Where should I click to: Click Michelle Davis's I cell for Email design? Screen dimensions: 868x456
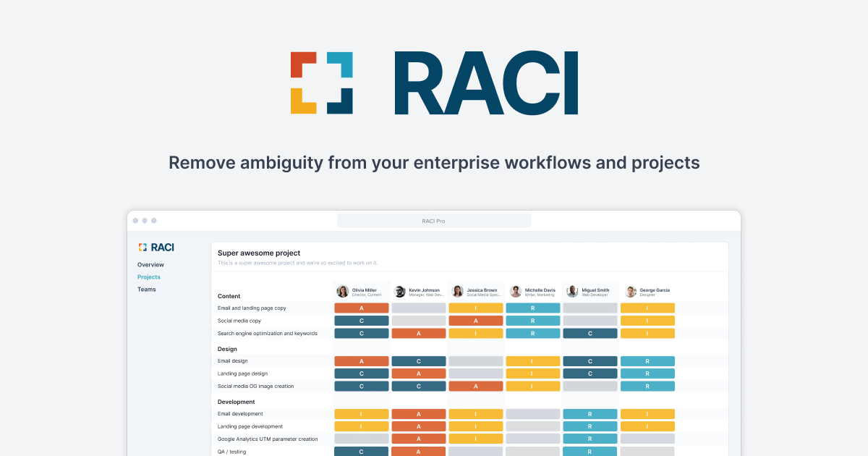click(x=533, y=361)
